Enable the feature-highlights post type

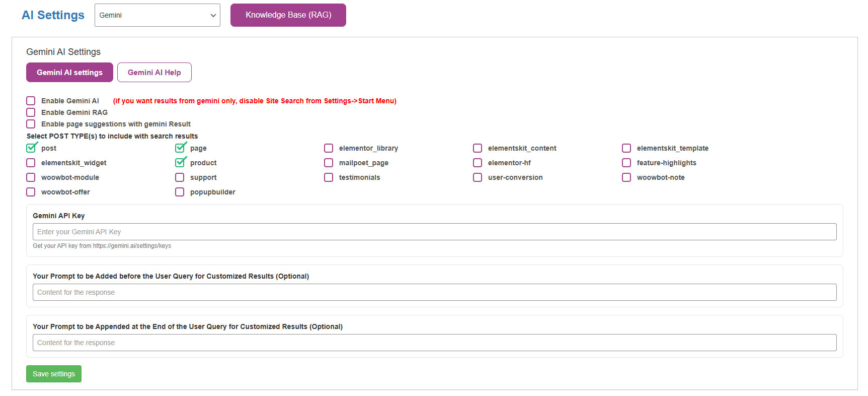point(626,163)
